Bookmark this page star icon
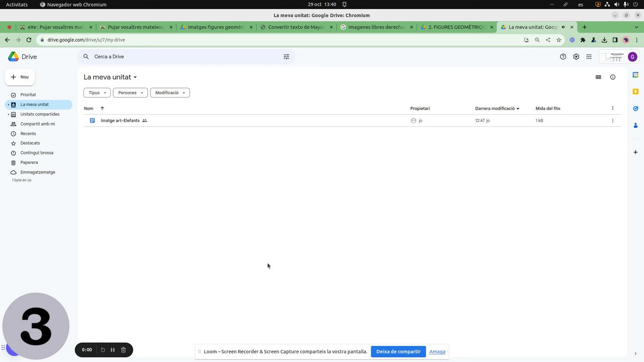Screen dimensions: 644x362 pos(558,40)
